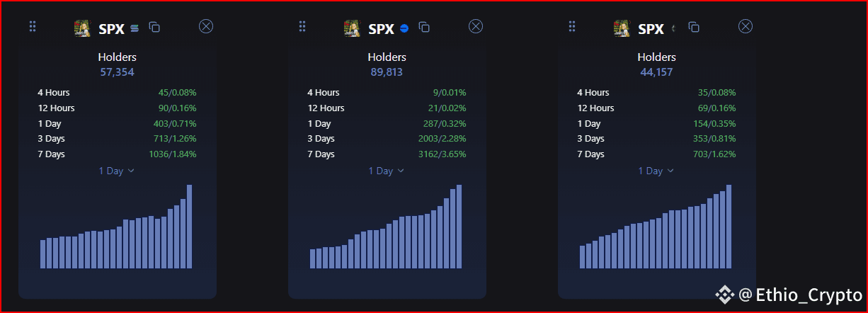Click the copy icon in the 44,157 holders card
The height and width of the screenshot is (313, 868).
click(x=694, y=28)
